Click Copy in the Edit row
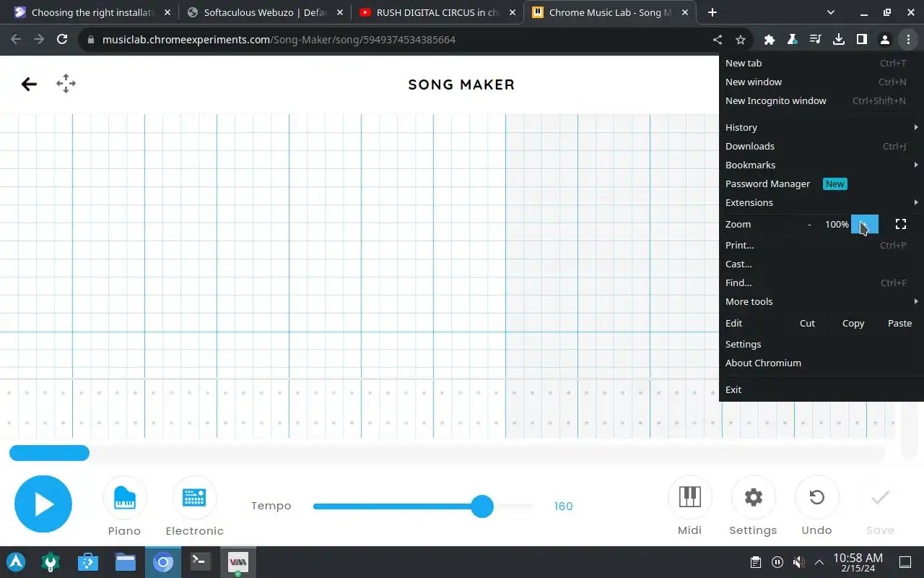Viewport: 924px width, 578px height. pos(853,323)
